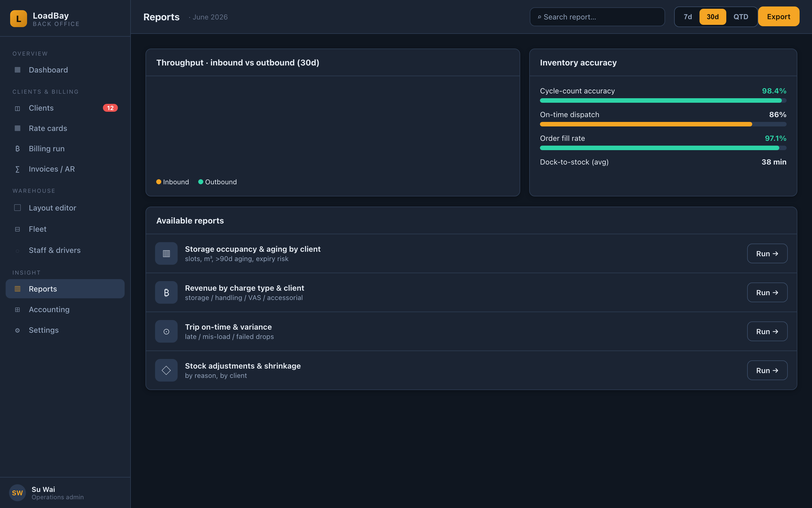Click the Dock-to-stock (avg) label
The image size is (812, 508).
[x=574, y=162]
